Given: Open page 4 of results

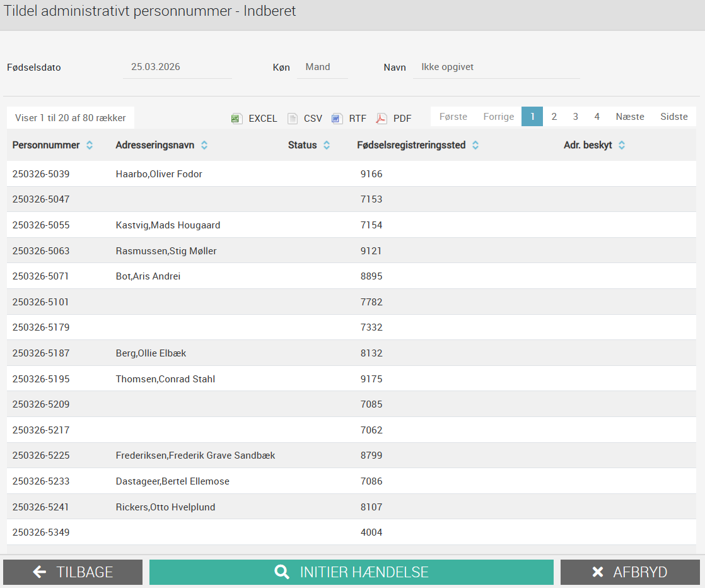Looking at the screenshot, I should coord(597,117).
